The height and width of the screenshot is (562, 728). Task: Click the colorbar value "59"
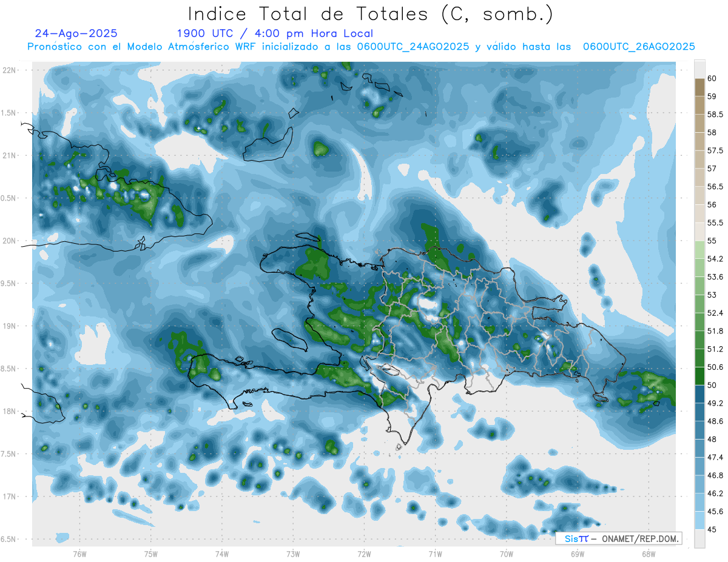(712, 96)
